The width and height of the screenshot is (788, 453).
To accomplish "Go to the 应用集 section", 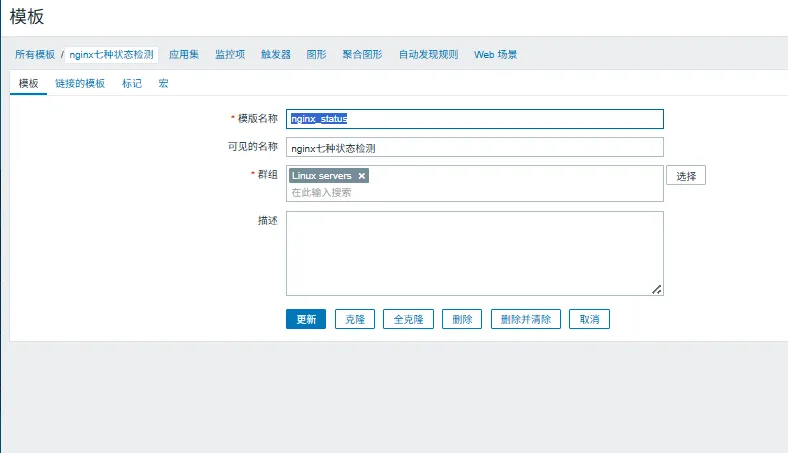I will [185, 54].
